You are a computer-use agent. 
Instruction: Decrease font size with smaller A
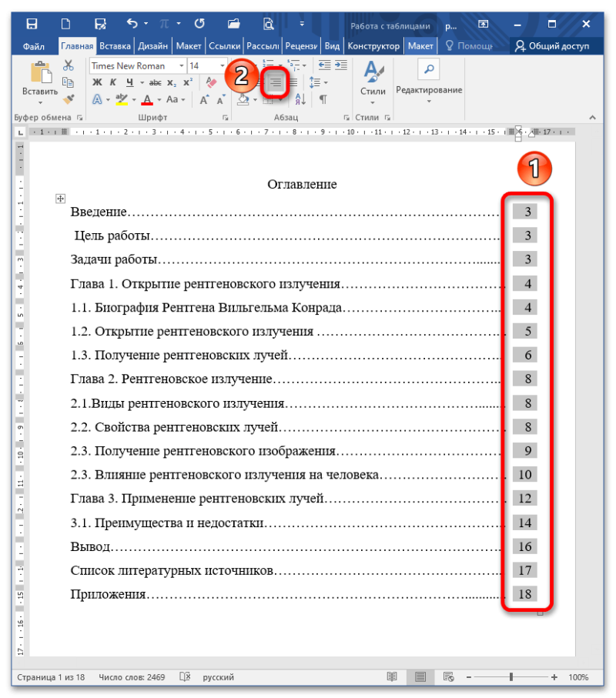tap(220, 100)
